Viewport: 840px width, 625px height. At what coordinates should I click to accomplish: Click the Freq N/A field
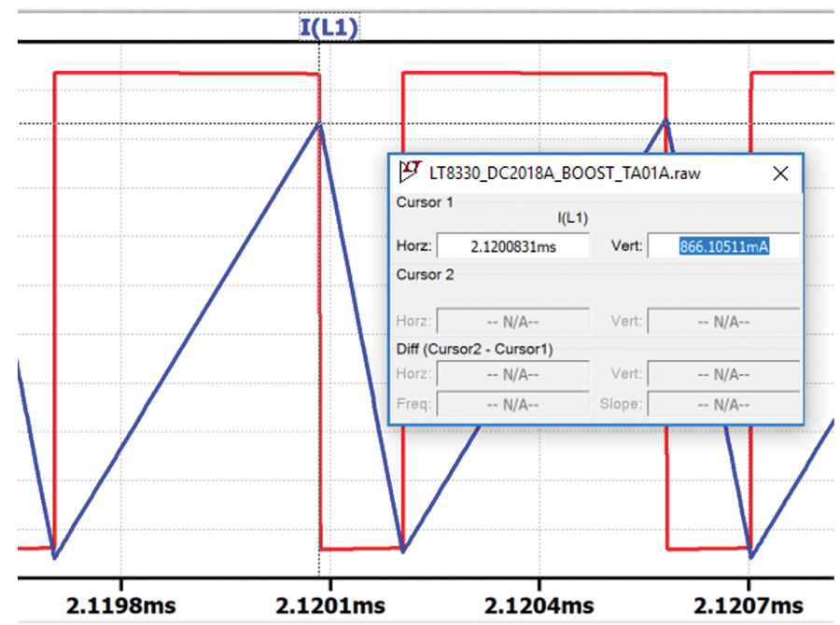512,404
